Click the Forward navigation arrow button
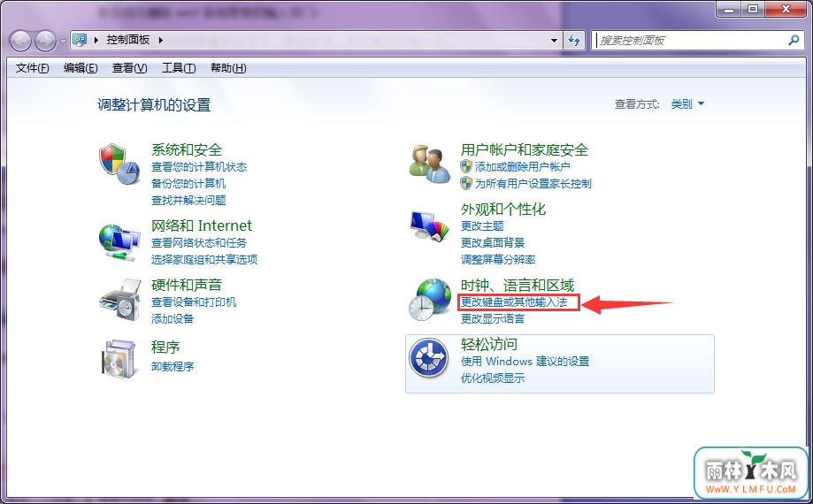The image size is (813, 504). (45, 41)
